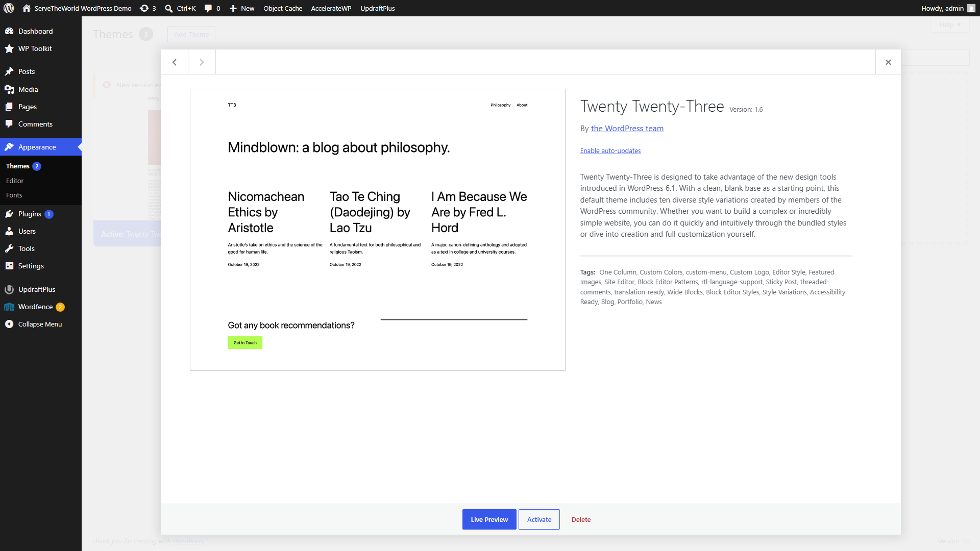Enable auto-updates for Twenty Twenty-Three

click(610, 151)
